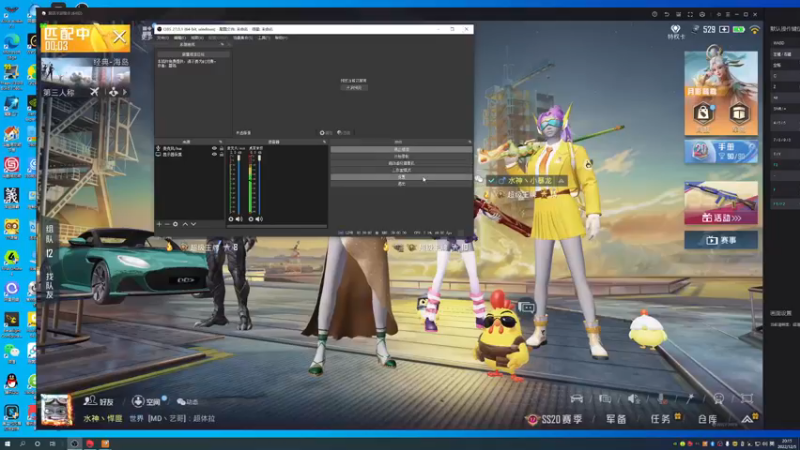Open the 好友 friends list
The width and height of the screenshot is (800, 450).
tap(98, 401)
